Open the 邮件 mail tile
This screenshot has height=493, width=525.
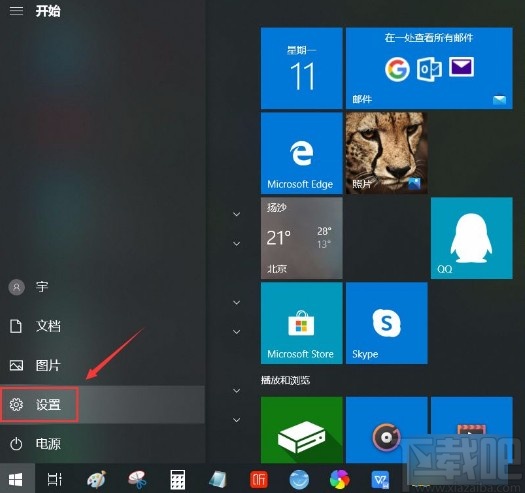coord(429,68)
